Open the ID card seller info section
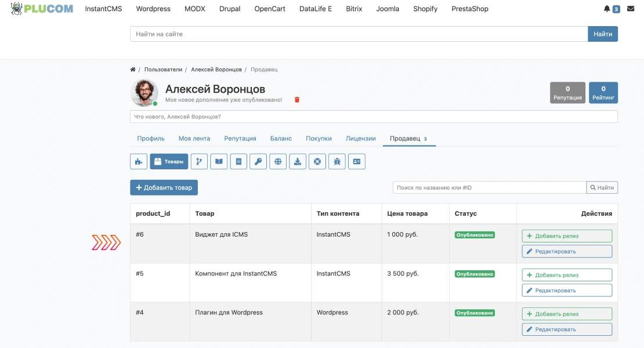This screenshot has height=348, width=644. tap(356, 161)
